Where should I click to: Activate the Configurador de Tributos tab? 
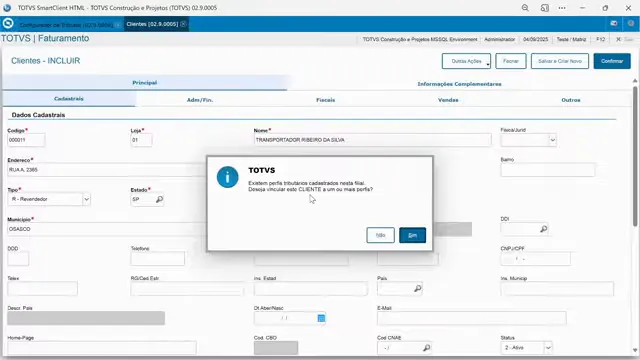[x=66, y=25]
